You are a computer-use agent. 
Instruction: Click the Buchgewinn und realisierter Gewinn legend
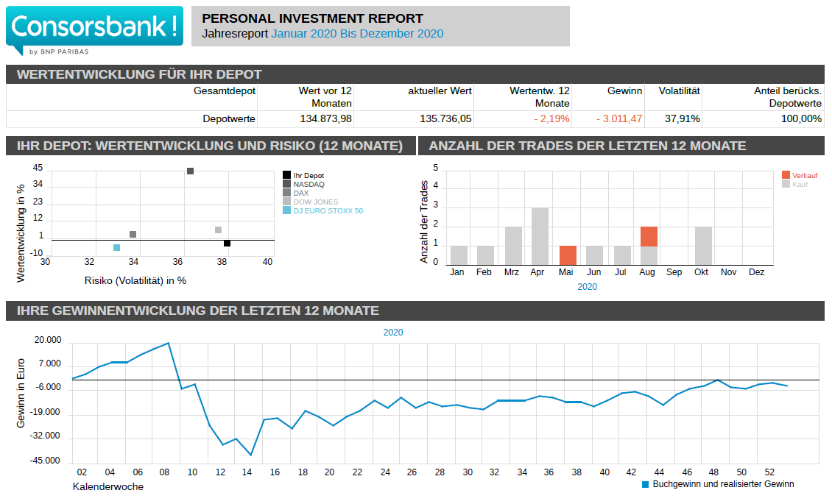click(x=718, y=484)
